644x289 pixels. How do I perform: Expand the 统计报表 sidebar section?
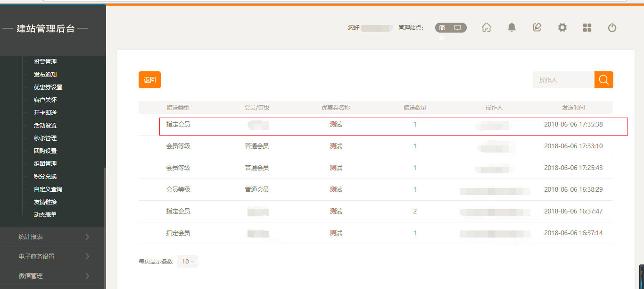click(52, 237)
